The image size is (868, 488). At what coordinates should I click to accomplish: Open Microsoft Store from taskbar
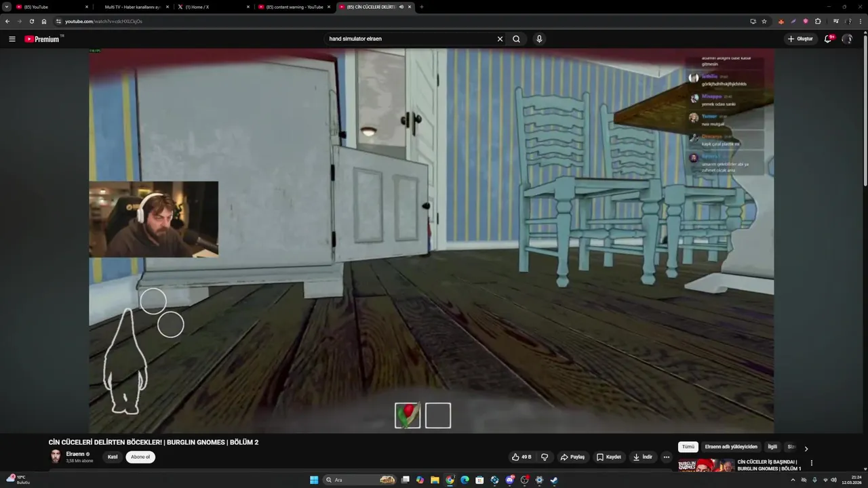tap(479, 480)
